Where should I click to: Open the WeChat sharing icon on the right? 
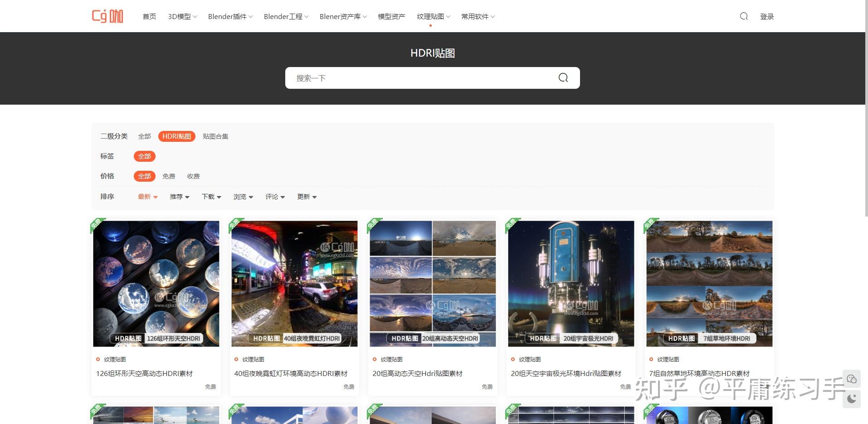852,379
